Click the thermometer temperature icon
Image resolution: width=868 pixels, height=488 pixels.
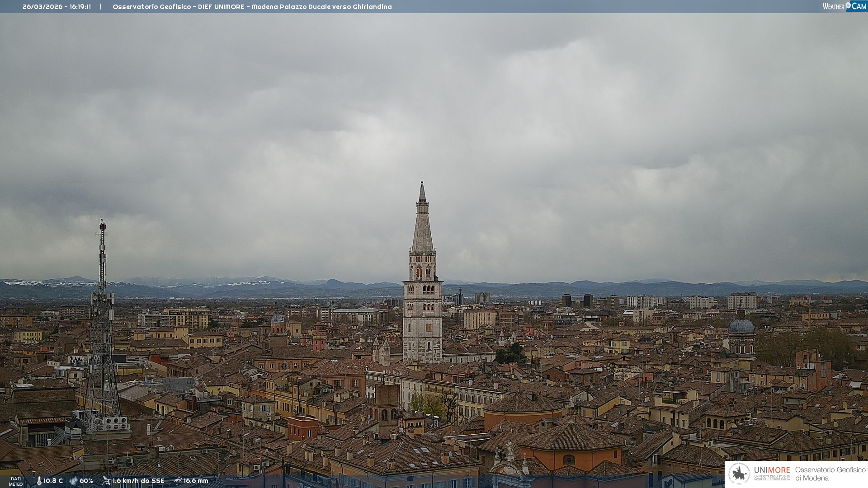pos(39,481)
